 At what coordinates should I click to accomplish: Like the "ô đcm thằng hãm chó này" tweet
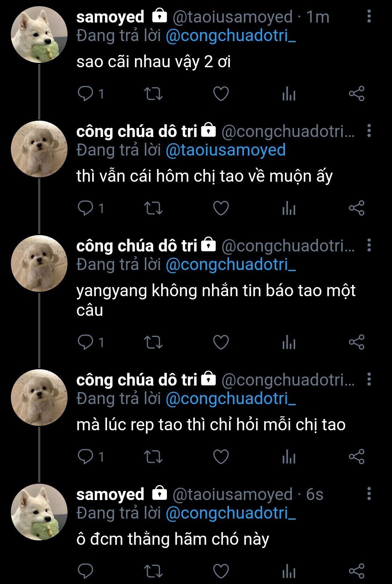point(221,571)
